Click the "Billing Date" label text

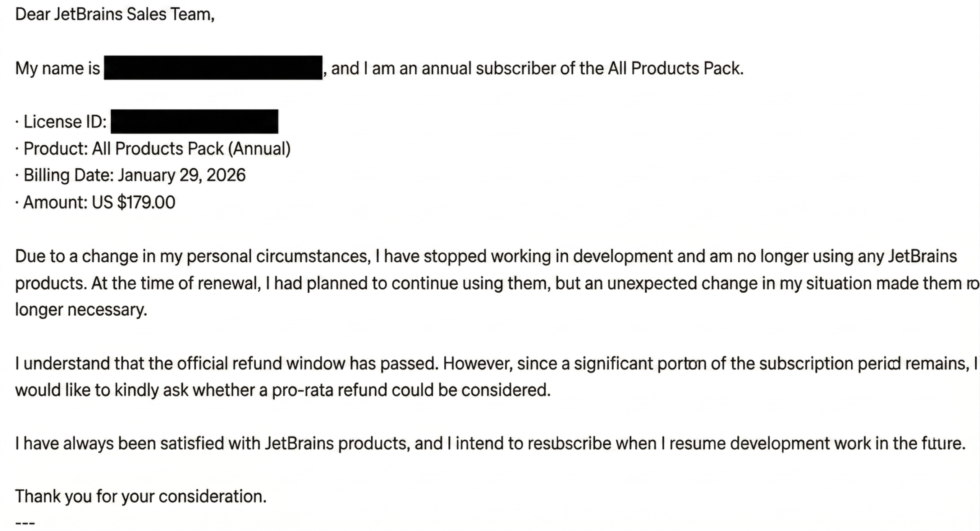tap(69, 175)
